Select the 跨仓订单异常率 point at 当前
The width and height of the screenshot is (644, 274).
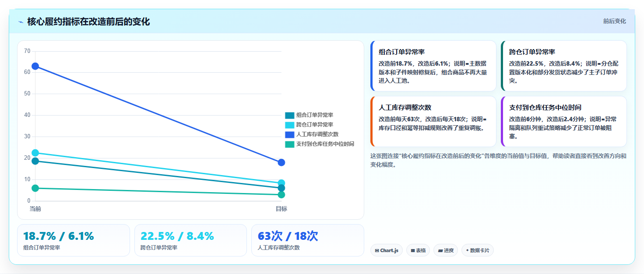click(x=35, y=153)
